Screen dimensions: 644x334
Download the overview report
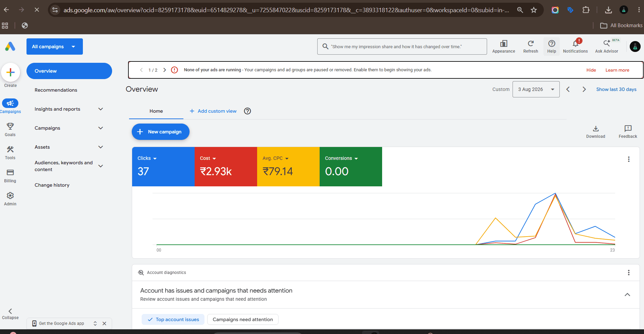click(596, 132)
